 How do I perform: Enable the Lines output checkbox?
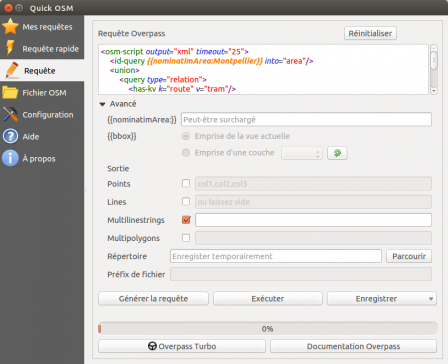[186, 201]
